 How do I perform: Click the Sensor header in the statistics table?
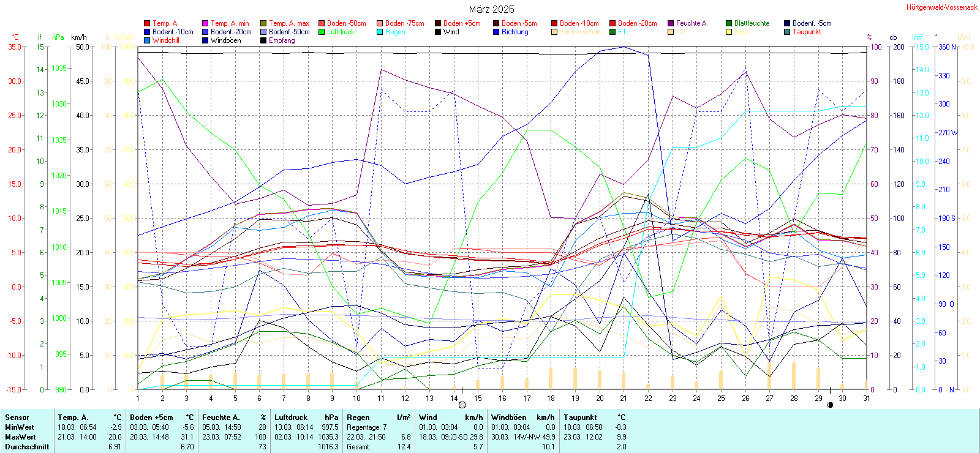click(17, 417)
